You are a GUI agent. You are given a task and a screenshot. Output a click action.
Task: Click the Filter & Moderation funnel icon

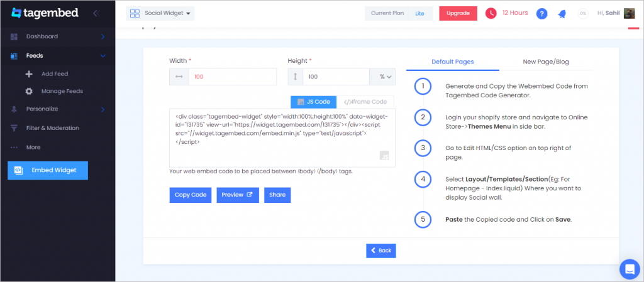coord(14,128)
